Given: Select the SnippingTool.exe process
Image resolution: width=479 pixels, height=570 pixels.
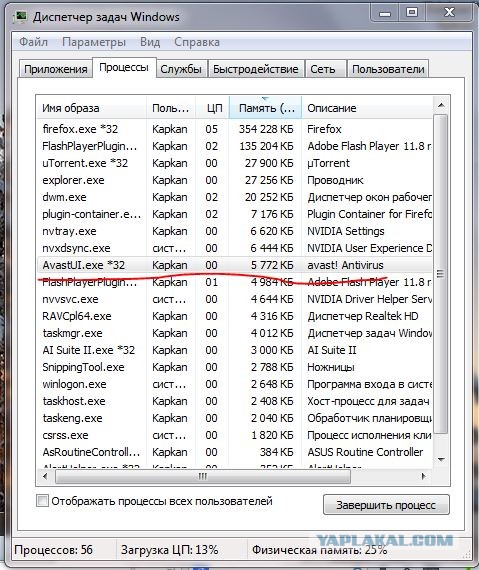Looking at the screenshot, I should pyautogui.click(x=234, y=367).
